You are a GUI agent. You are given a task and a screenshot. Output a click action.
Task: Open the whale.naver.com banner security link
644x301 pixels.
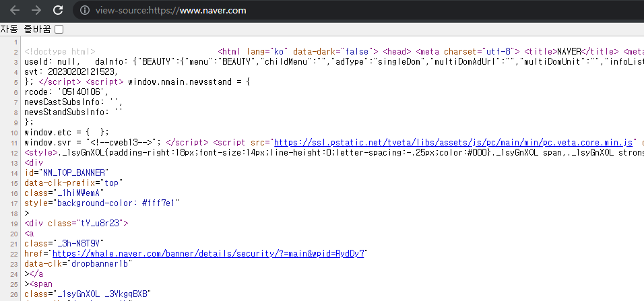coord(209,253)
